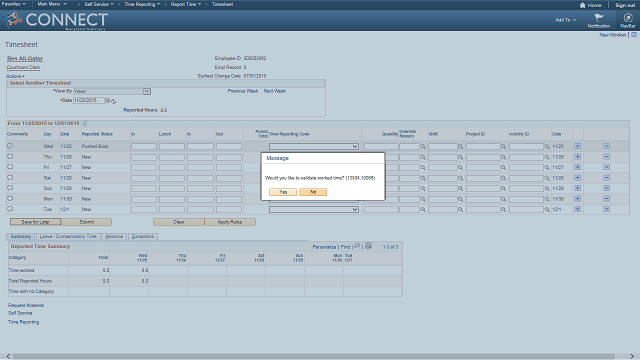Add a row with Wed 11/25 plus icon
640x360 pixels.
[x=578, y=146]
